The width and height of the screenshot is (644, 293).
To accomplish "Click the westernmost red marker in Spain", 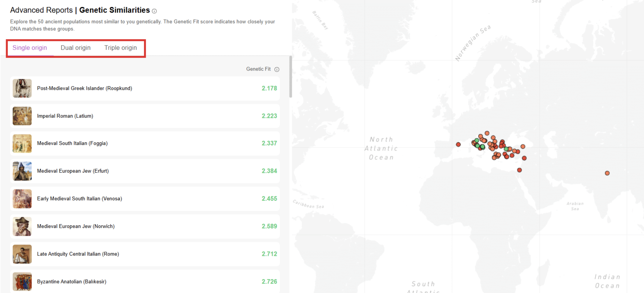I will tap(458, 144).
